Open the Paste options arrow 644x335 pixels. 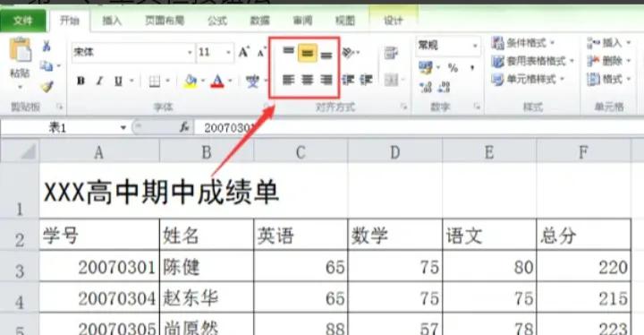(20, 88)
